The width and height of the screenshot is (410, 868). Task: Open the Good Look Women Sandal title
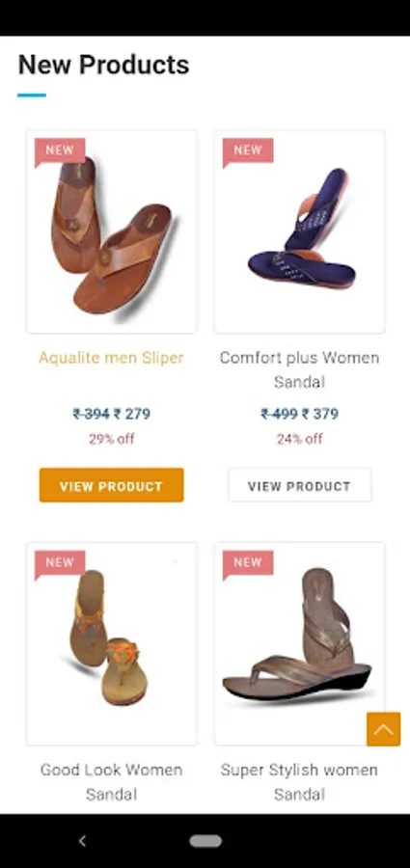(111, 781)
